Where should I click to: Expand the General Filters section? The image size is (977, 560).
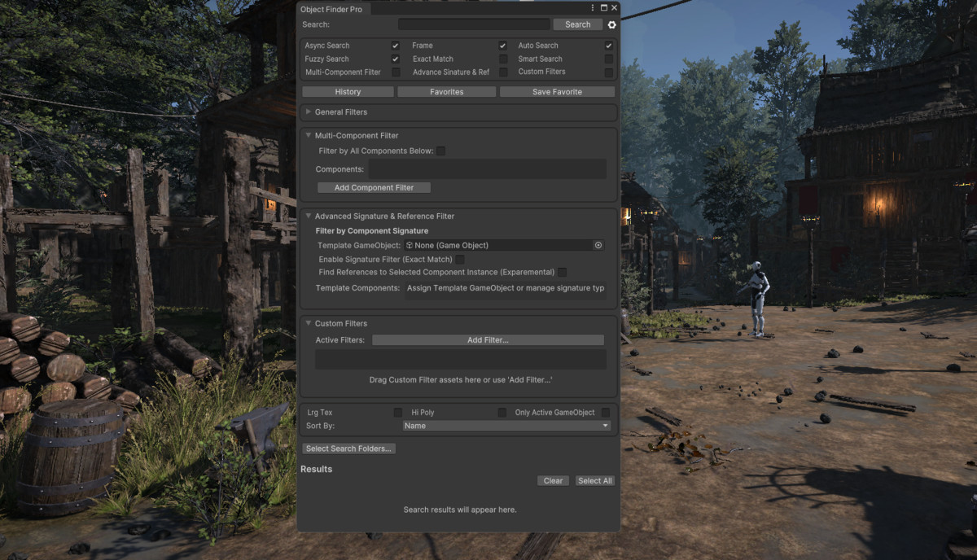point(309,112)
